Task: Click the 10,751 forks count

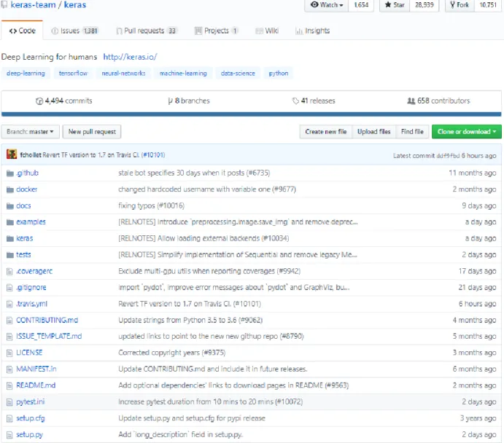Action: tap(488, 5)
